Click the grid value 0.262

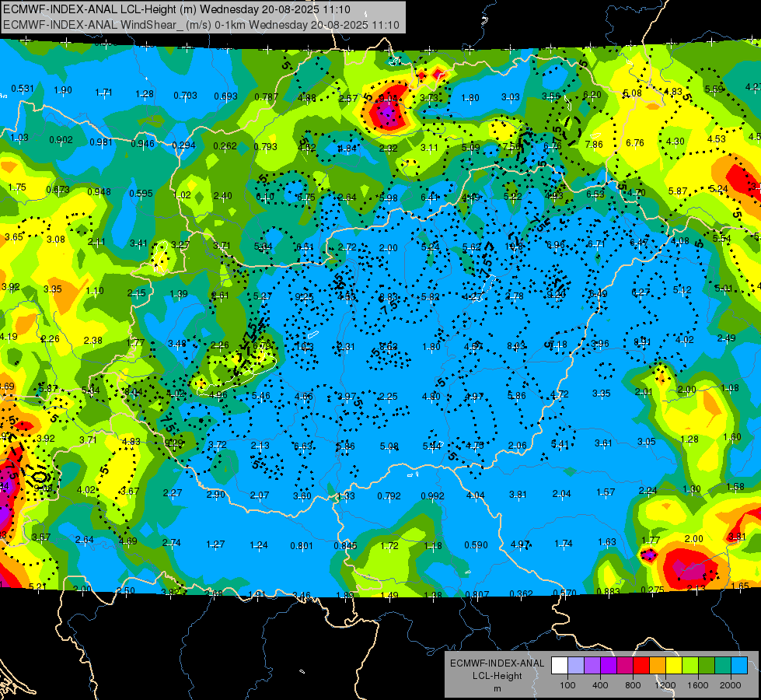pos(225,146)
